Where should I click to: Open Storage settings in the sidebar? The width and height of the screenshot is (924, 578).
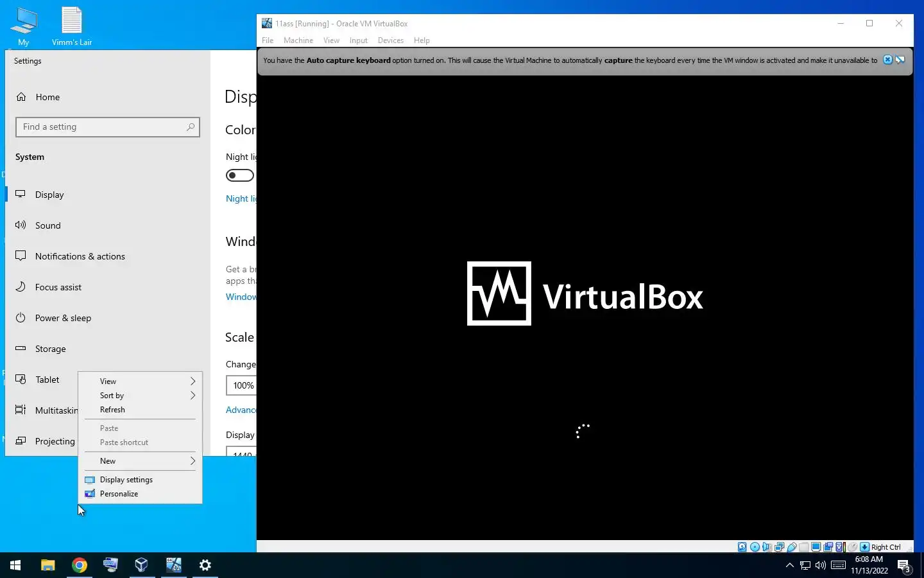[108, 349]
